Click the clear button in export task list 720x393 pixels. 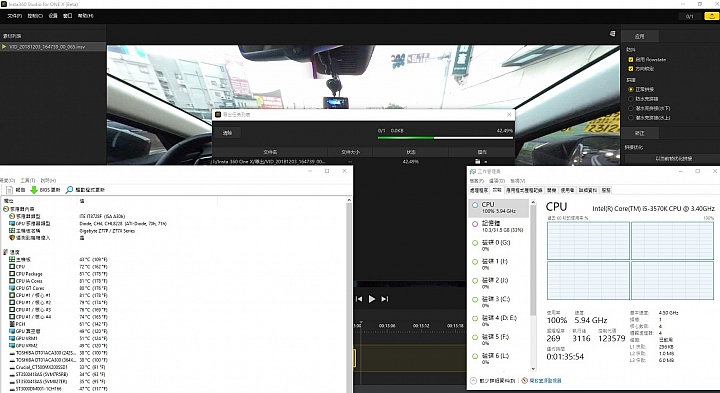pos(227,133)
